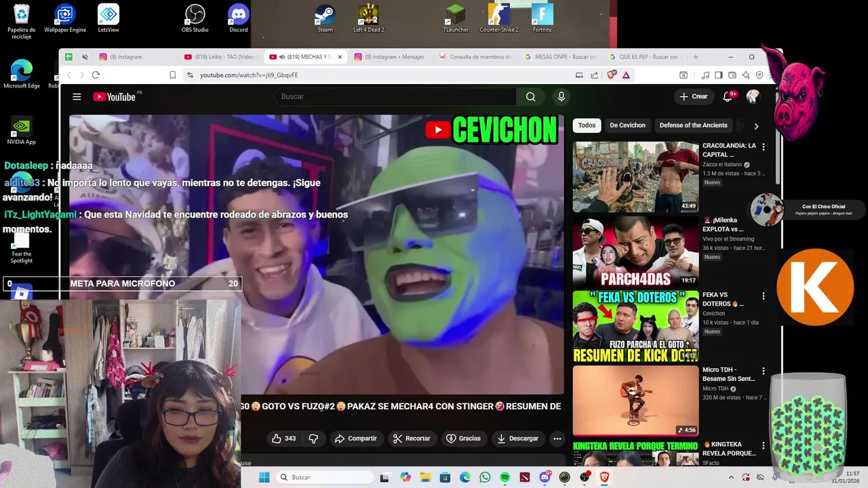This screenshot has width=868, height=488.
Task: Click the Compartir share button
Action: [355, 439]
